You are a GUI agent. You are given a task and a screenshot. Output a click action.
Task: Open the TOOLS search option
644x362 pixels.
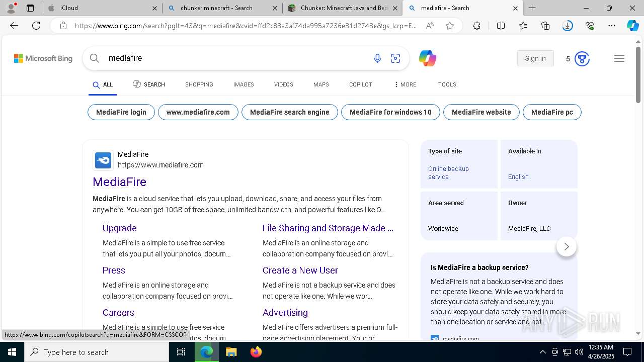click(447, 84)
